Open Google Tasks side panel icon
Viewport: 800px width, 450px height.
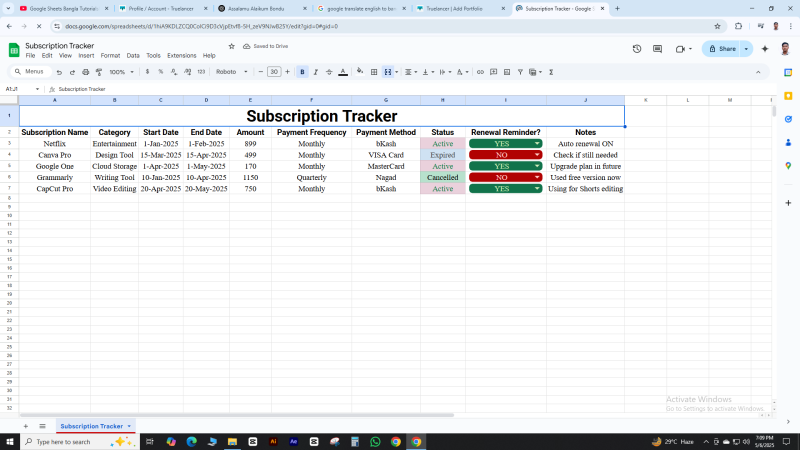(788, 119)
